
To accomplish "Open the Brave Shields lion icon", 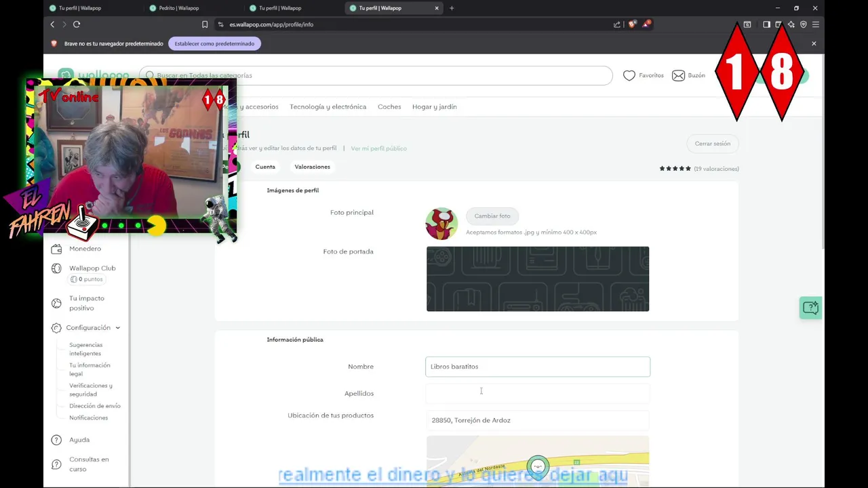I will (632, 24).
